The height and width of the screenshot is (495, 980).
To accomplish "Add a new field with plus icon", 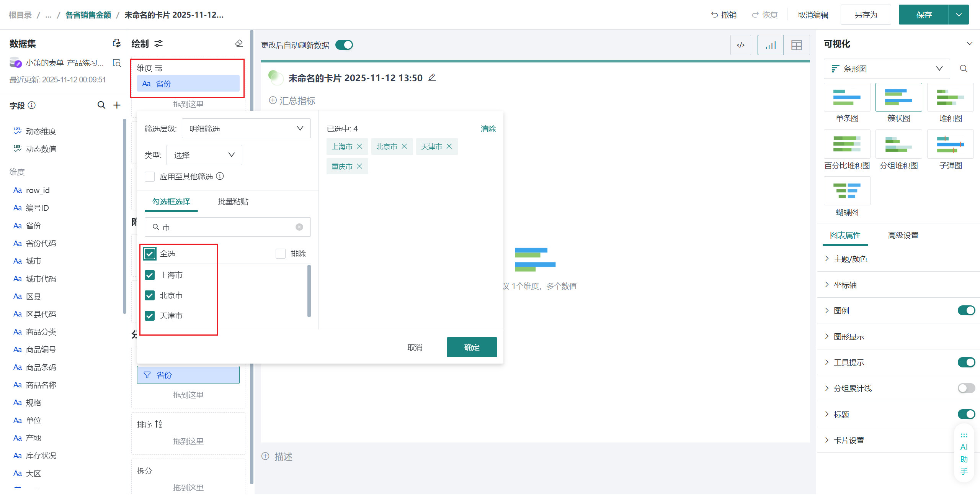I will pos(117,105).
